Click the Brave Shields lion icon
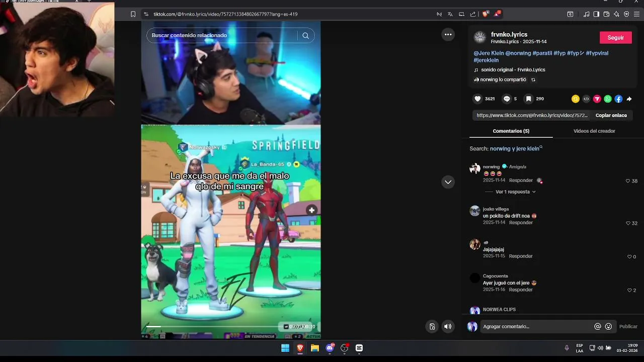The height and width of the screenshot is (362, 644). (486, 14)
